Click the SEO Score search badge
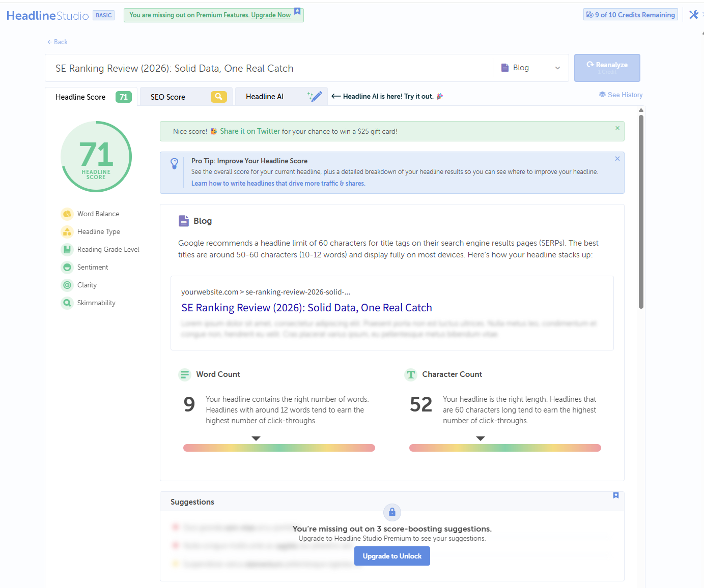This screenshot has width=704, height=588. coord(219,97)
